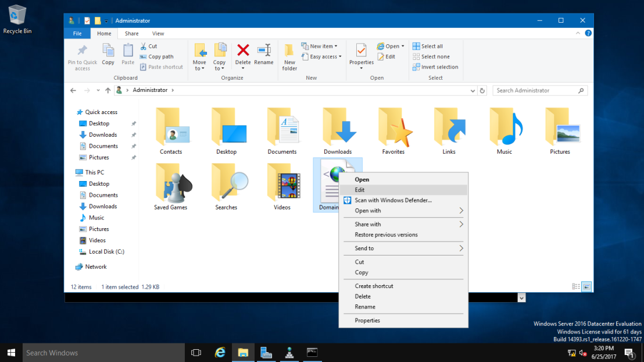Click Select all in ribbon
The width and height of the screenshot is (644, 362).
pyautogui.click(x=428, y=46)
